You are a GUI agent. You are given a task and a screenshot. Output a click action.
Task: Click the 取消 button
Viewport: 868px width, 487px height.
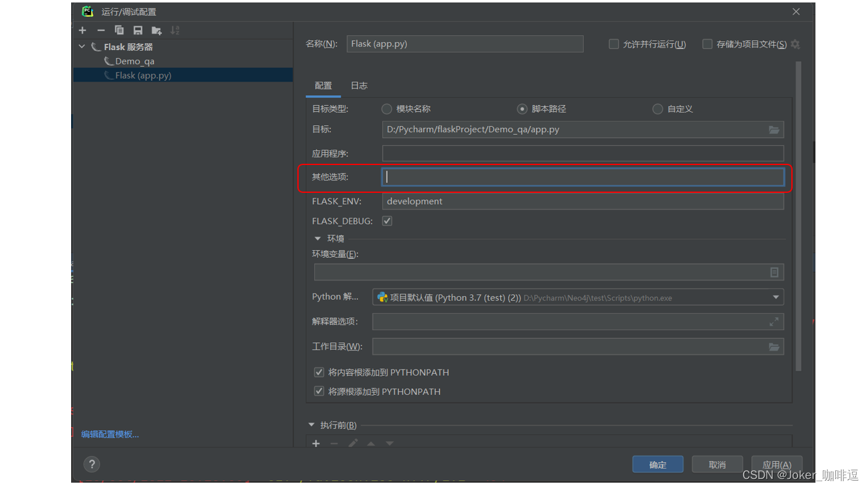[x=717, y=465]
